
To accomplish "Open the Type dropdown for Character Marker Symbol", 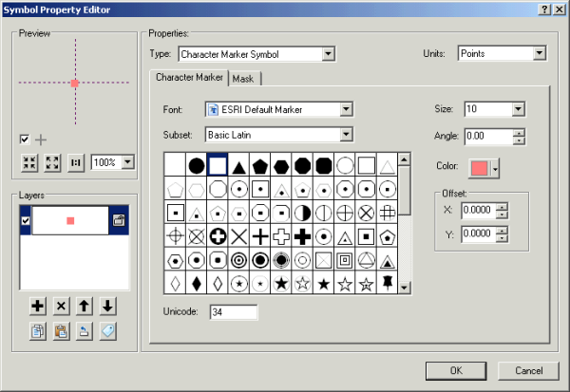I will tap(328, 54).
